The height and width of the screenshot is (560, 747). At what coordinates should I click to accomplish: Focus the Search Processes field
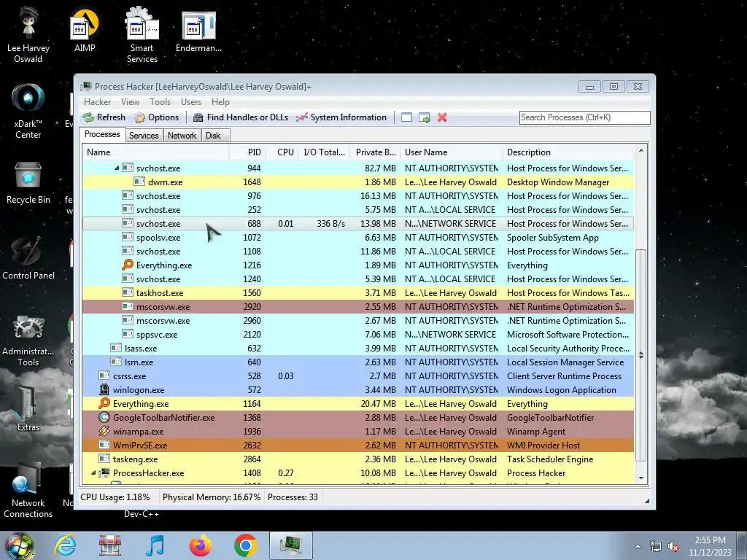click(584, 117)
